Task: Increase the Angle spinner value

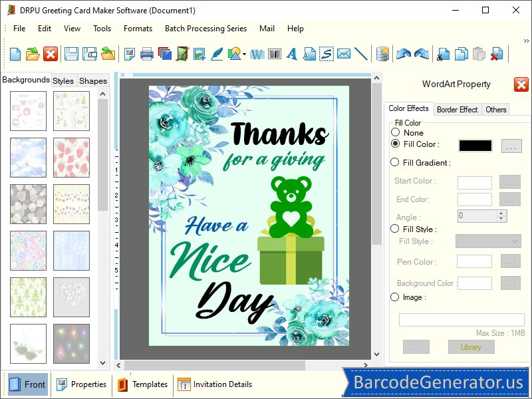Action: pos(501,213)
